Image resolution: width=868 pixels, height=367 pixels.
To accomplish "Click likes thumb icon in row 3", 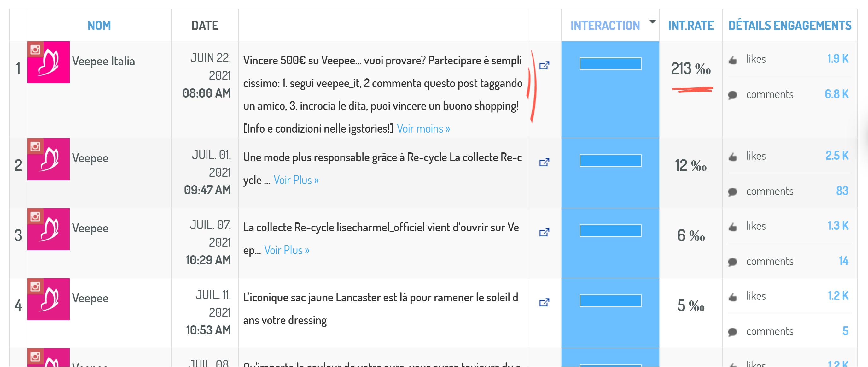I will (732, 227).
